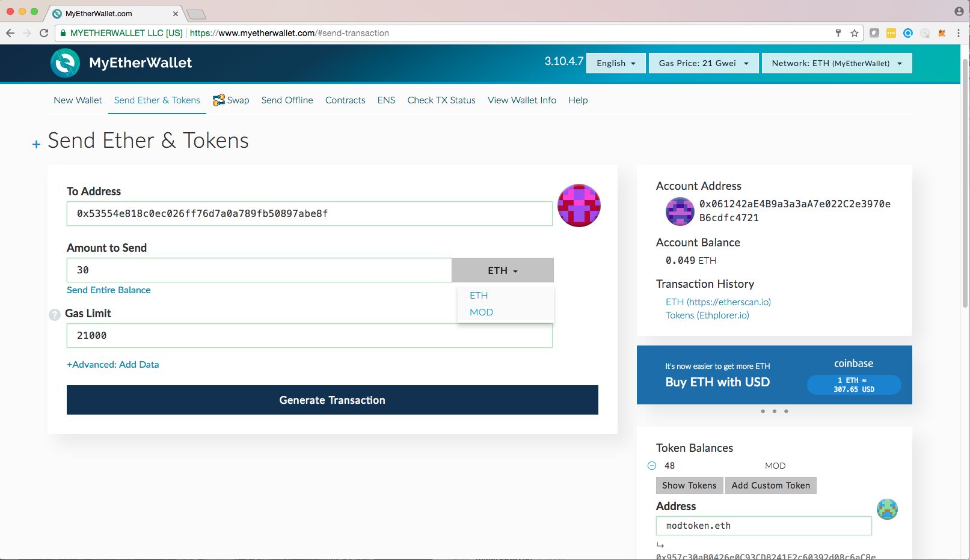Viewport: 970px width, 560px height.
Task: Go to the Swap tab
Action: (231, 100)
